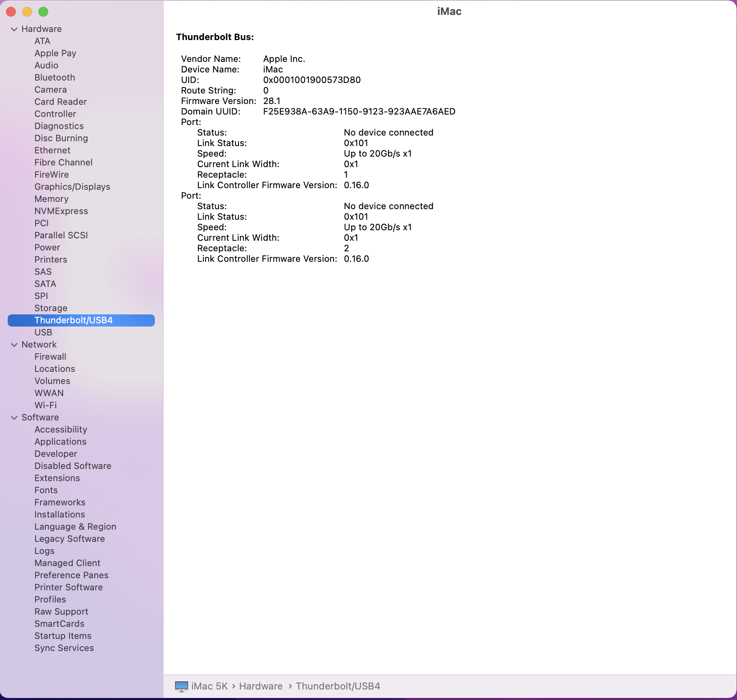Select Frameworks in the sidebar
This screenshot has width=737, height=700.
(60, 503)
